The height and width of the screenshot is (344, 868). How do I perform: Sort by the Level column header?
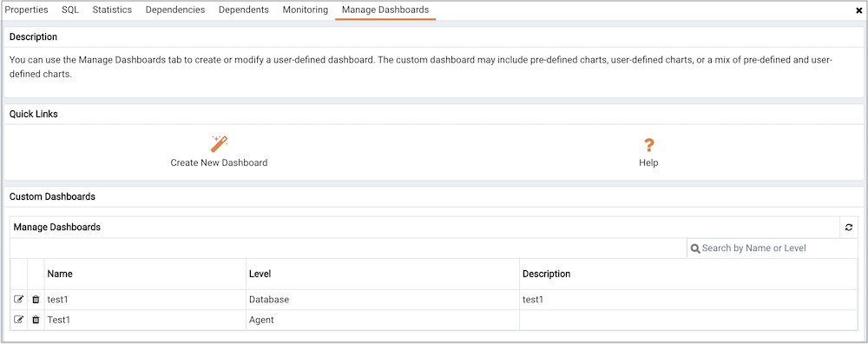(383, 274)
